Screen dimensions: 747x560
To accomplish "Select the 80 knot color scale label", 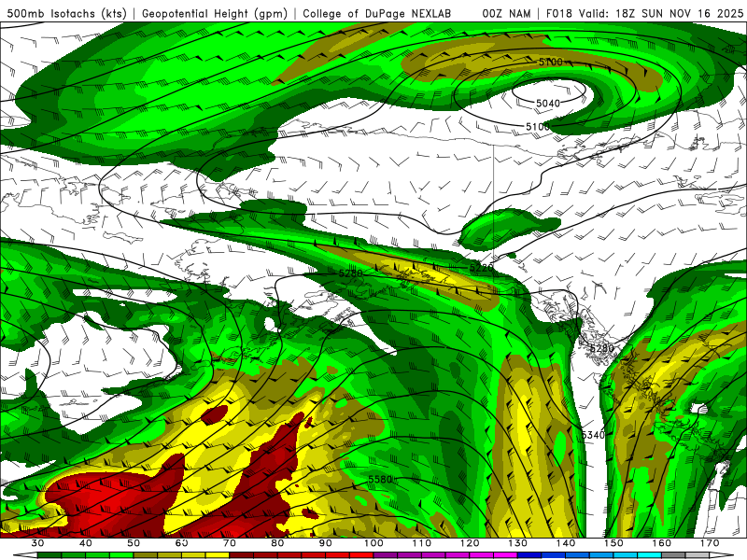I will click(277, 543).
